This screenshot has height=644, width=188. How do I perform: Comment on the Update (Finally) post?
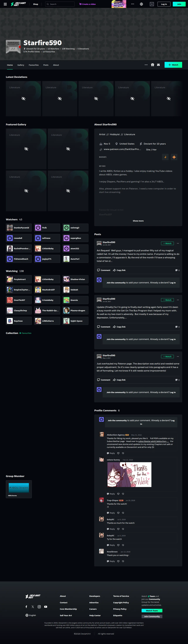(104, 327)
